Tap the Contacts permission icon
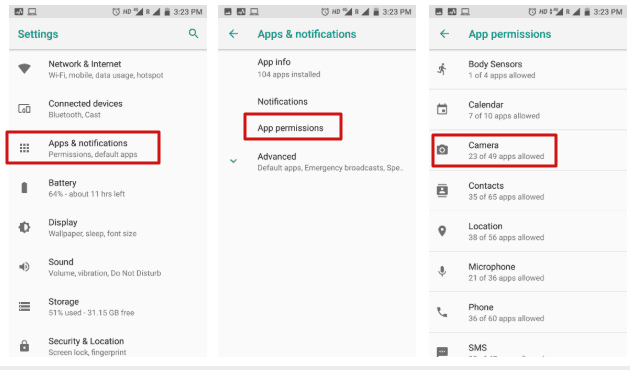The image size is (630, 370). pos(442,190)
